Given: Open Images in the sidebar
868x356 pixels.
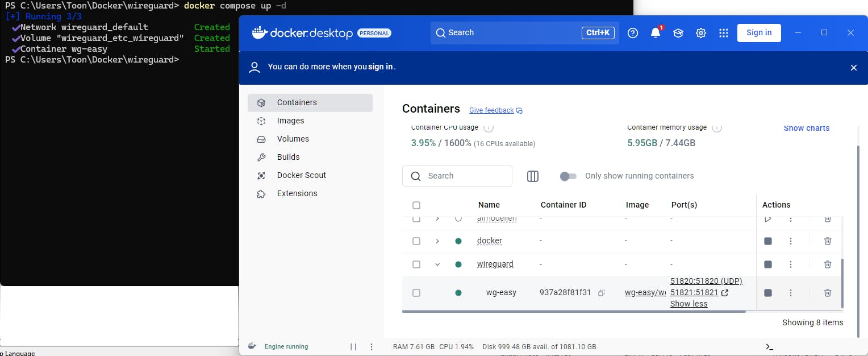Looking at the screenshot, I should [310, 121].
